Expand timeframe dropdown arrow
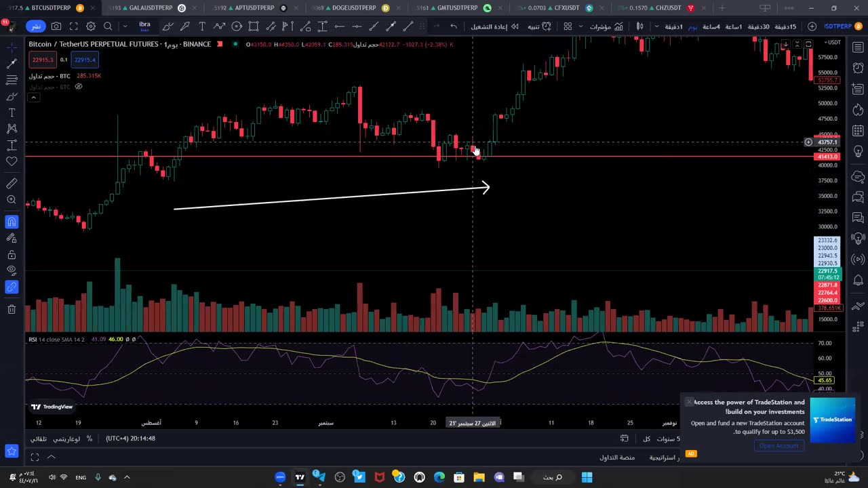This screenshot has width=868, height=488. [656, 26]
